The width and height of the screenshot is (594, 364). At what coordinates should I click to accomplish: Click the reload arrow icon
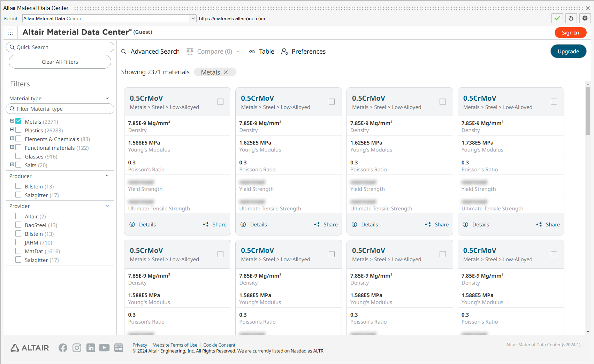tap(571, 18)
